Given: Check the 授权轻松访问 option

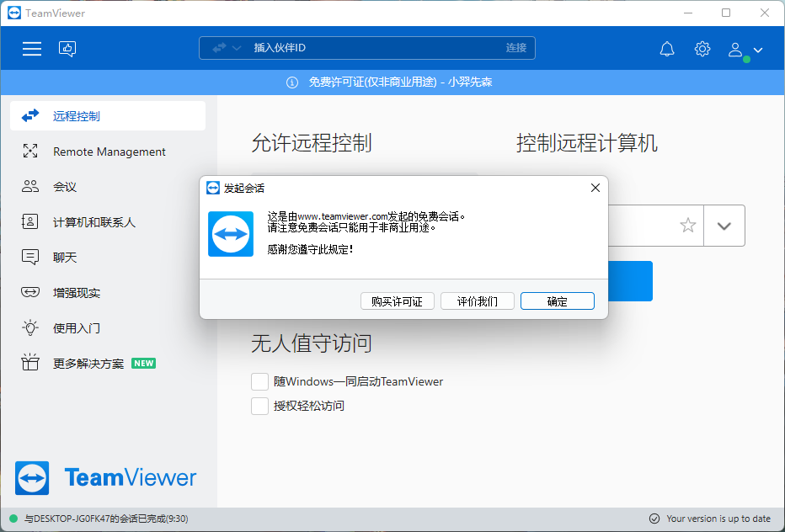Looking at the screenshot, I should [259, 405].
